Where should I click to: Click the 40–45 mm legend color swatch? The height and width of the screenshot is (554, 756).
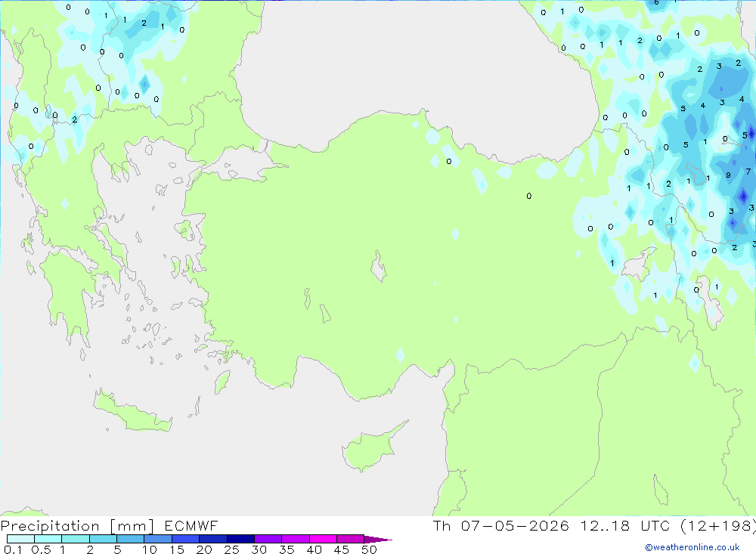click(x=323, y=539)
